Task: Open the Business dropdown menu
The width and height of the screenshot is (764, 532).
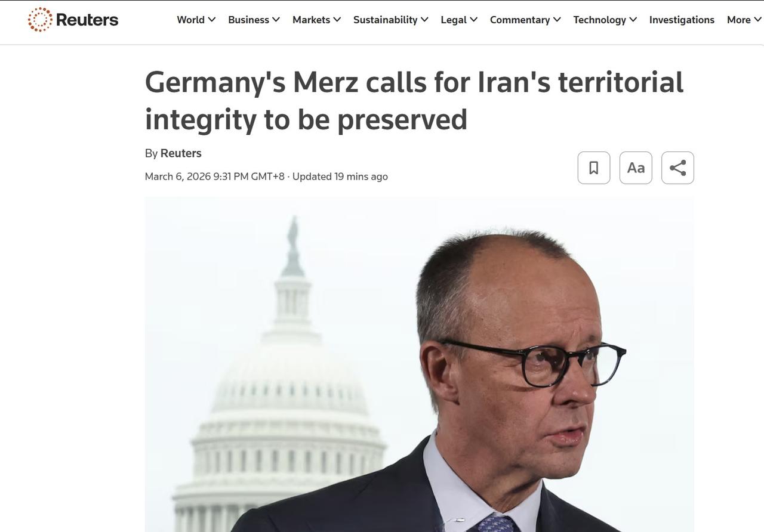Action: pos(253,20)
